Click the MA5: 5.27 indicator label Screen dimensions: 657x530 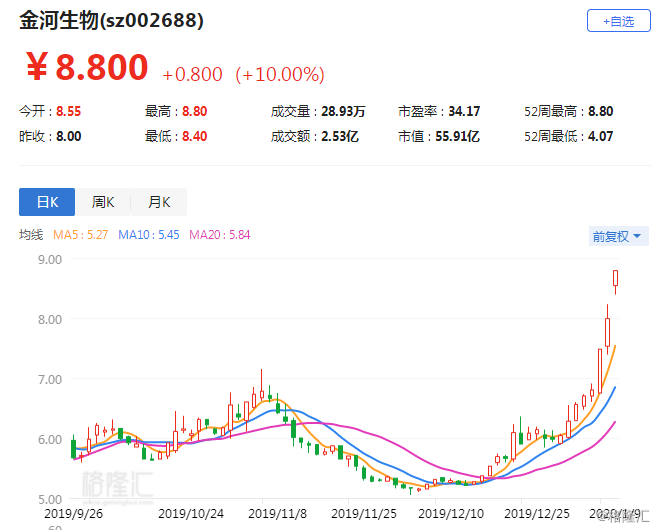click(x=80, y=235)
